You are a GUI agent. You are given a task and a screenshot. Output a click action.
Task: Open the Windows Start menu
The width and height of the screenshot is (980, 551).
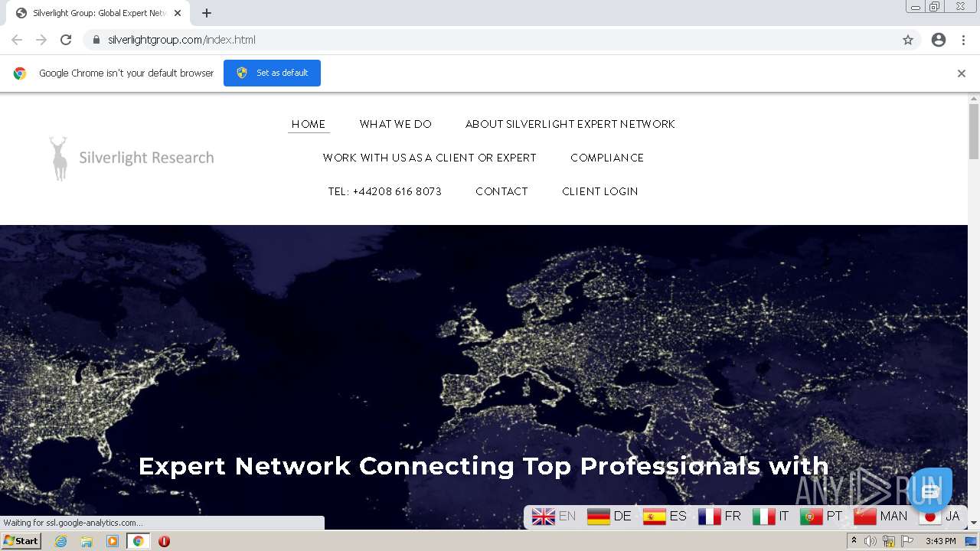click(21, 541)
